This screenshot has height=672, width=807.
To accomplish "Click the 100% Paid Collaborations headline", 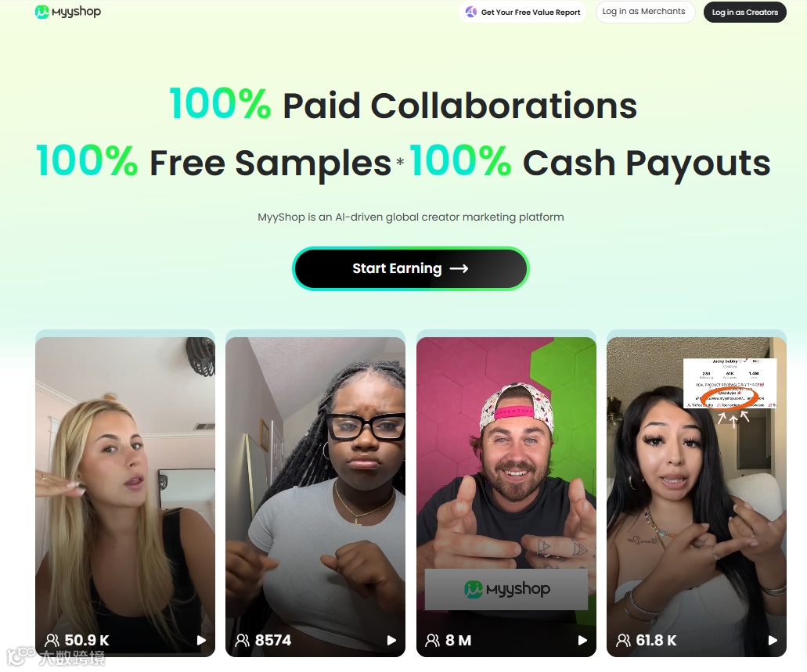I will click(404, 105).
